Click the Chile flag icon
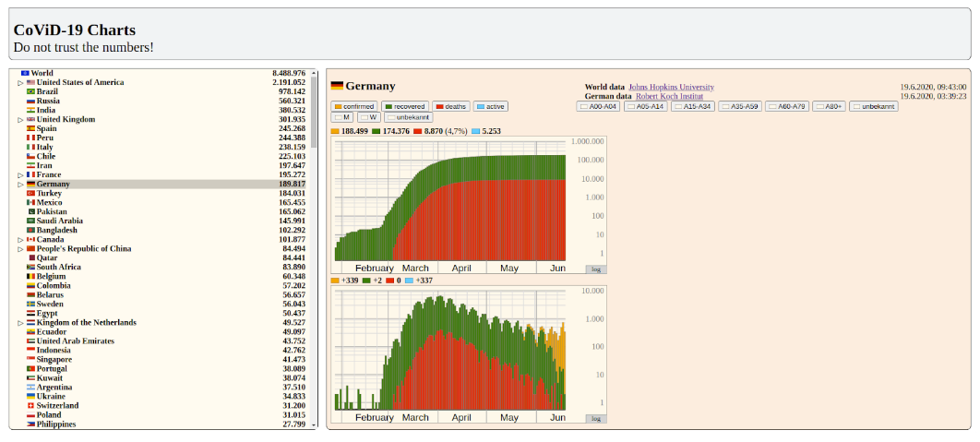Screen dimensions: 980x442 click(x=30, y=156)
